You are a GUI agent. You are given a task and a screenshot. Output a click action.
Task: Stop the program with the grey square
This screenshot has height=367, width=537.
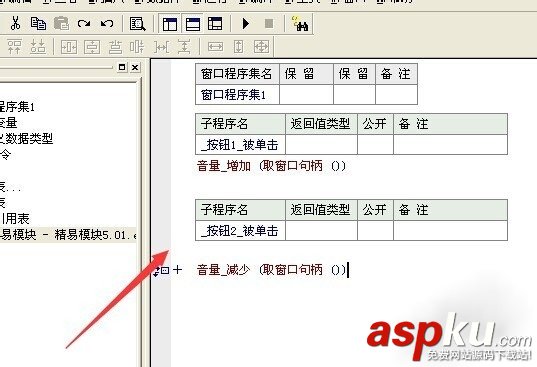click(x=269, y=24)
